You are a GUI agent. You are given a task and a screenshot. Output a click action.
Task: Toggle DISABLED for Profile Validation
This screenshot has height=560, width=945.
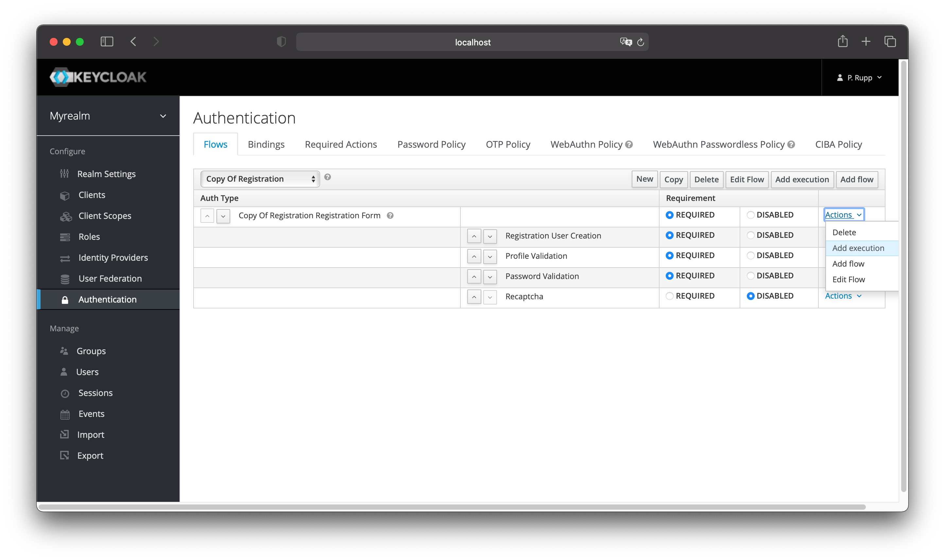pyautogui.click(x=748, y=255)
